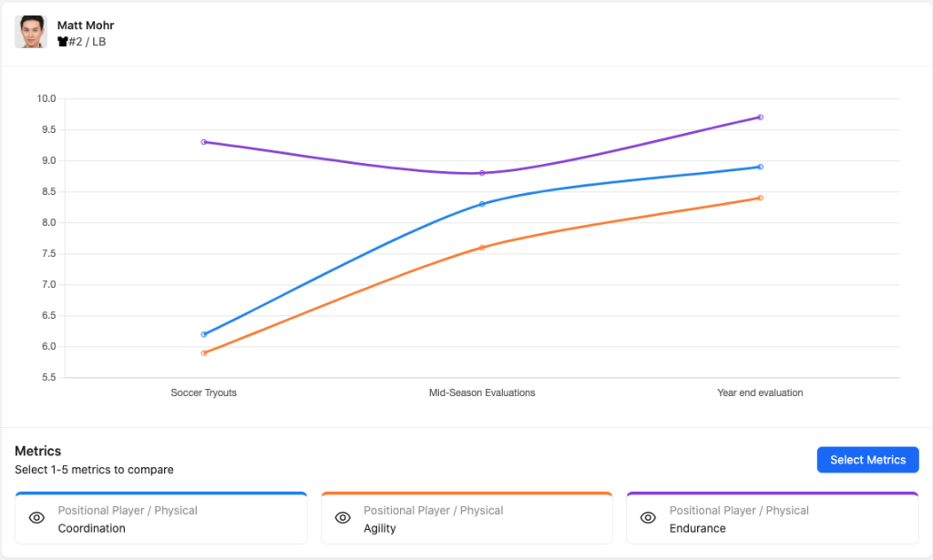Select Endurance point at Mid-Season Evaluations
Screen dimensions: 933x560
pyautogui.click(x=482, y=173)
